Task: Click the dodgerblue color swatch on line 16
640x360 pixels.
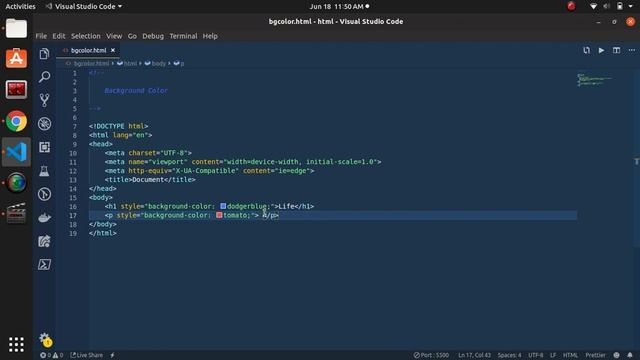Action: point(223,206)
